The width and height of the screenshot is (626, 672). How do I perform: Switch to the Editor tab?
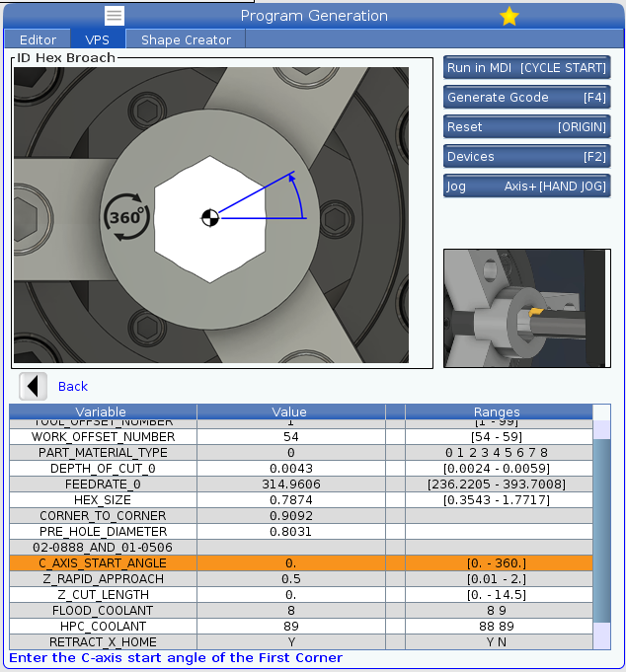38,39
